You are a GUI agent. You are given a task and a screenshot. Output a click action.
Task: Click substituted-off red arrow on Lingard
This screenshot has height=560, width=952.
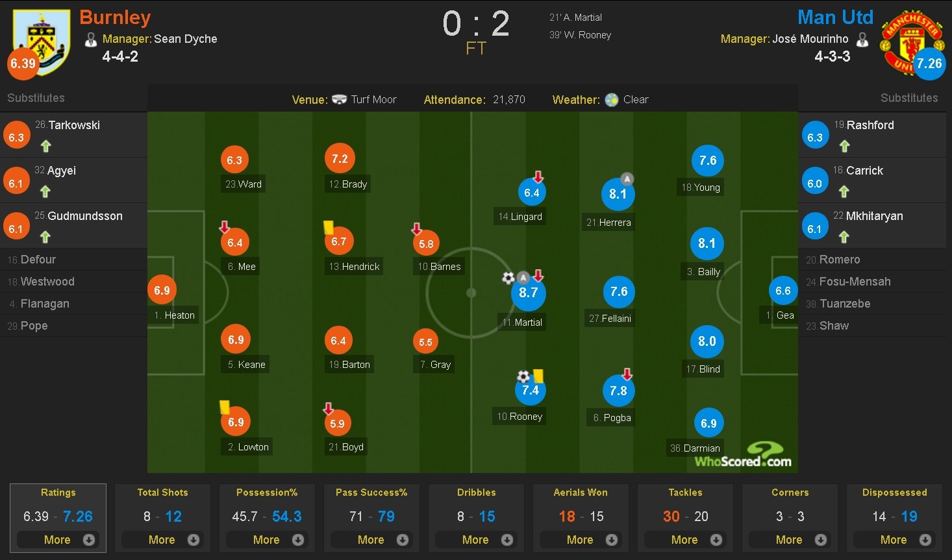pos(538,177)
